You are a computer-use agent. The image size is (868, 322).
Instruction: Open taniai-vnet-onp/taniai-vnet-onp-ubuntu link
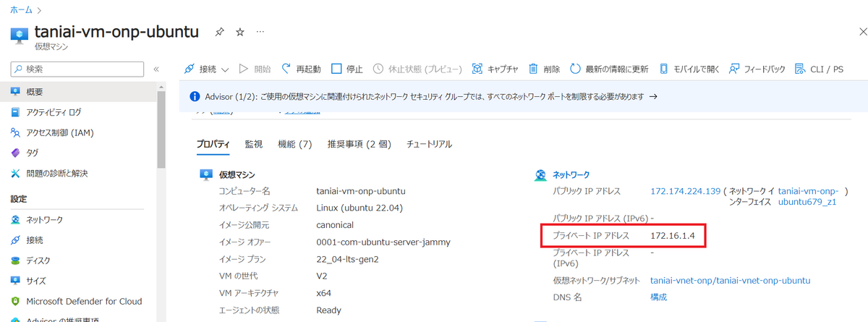tap(730, 280)
